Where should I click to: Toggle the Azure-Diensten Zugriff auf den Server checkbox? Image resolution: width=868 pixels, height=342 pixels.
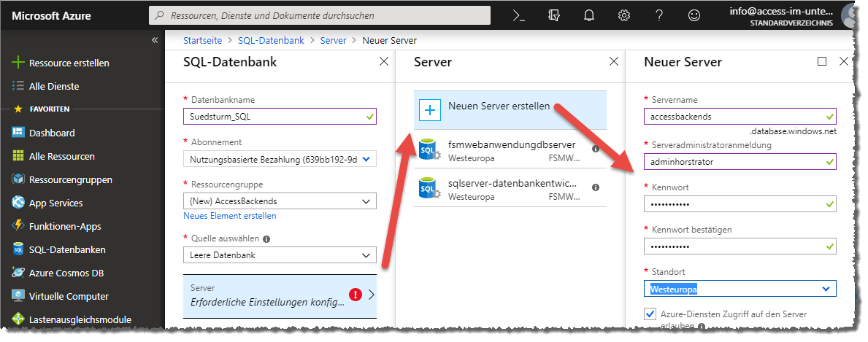[650, 314]
